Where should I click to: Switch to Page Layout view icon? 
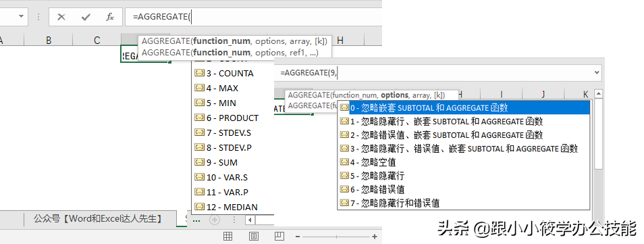(254, 236)
